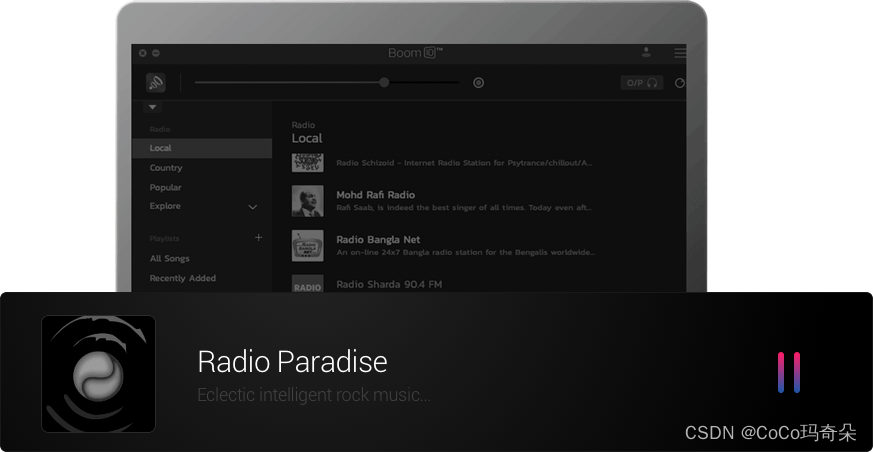The width and height of the screenshot is (873, 452).
Task: Toggle the Boom effects power button
Action: tap(156, 83)
